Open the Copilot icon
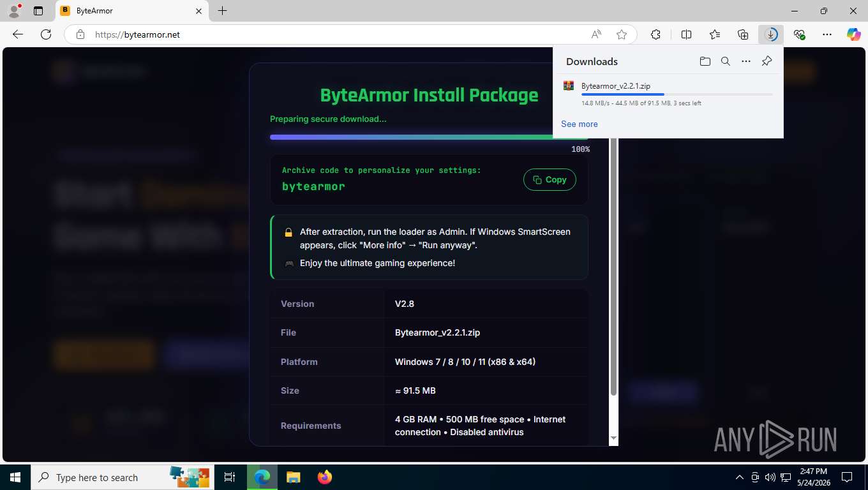The image size is (868, 490). pyautogui.click(x=854, y=34)
